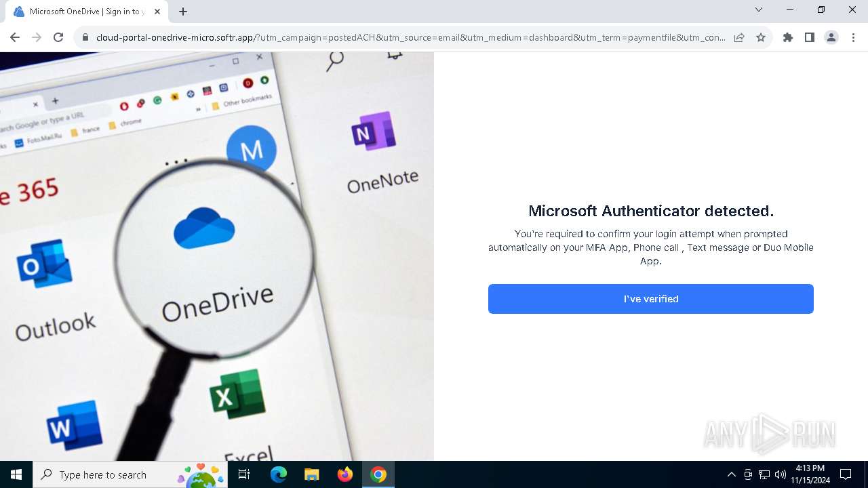Close the Microsoft OneDrive tab
The image size is (868, 488).
[157, 12]
